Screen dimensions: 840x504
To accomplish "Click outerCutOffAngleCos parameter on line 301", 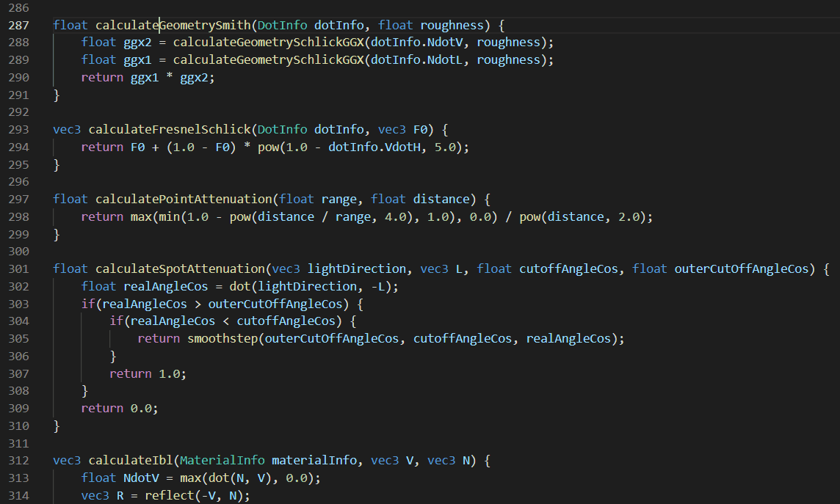I will coord(742,269).
